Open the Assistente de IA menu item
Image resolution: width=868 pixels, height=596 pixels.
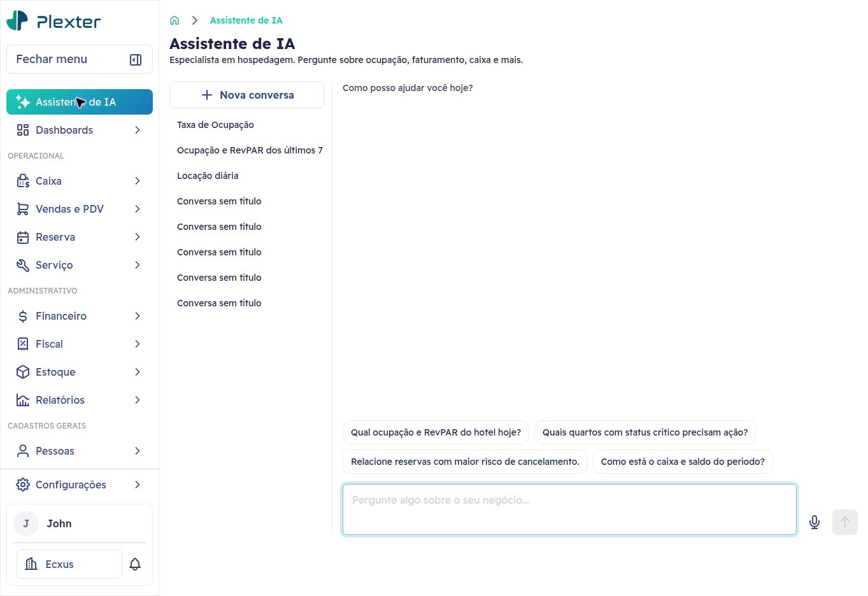coord(80,102)
